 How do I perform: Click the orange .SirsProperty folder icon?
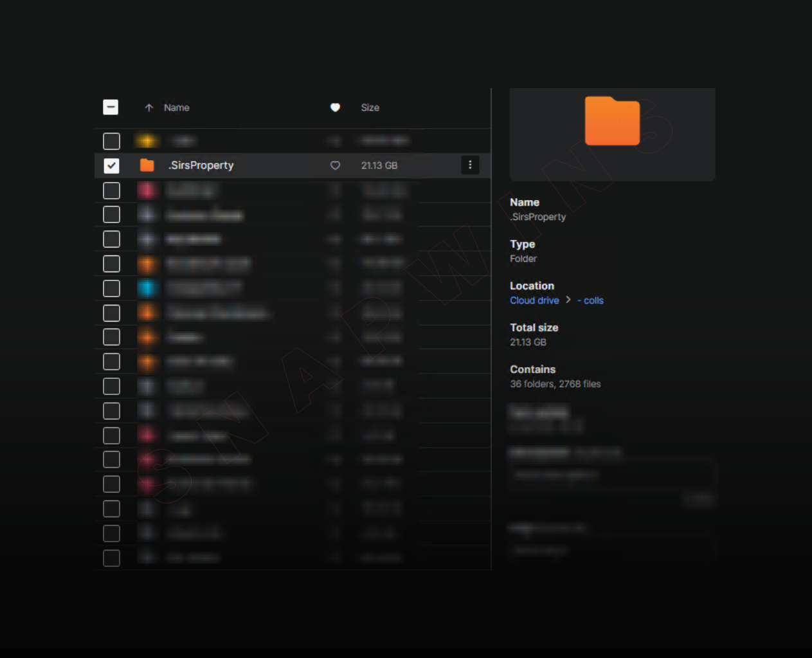(147, 165)
